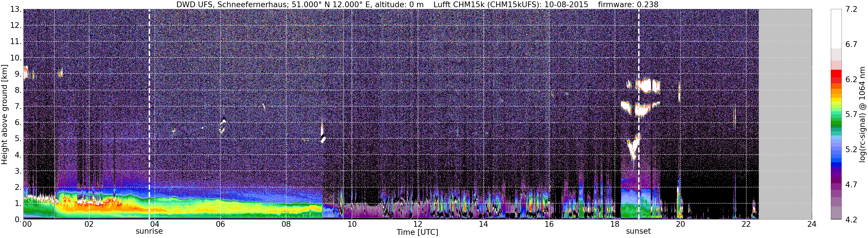The width and height of the screenshot is (868, 238).
Task: Select the dashed sunset marker line
Action: 638,114
